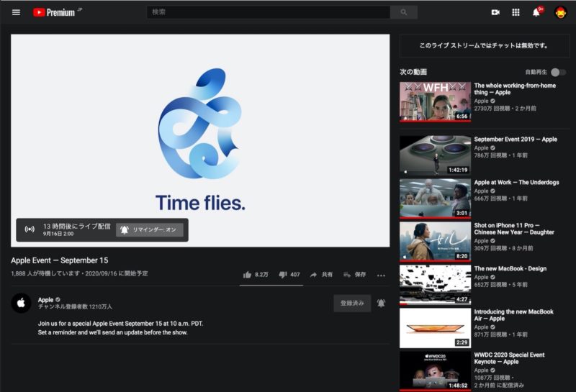
Task: Click the Time flies video player
Action: [200, 140]
